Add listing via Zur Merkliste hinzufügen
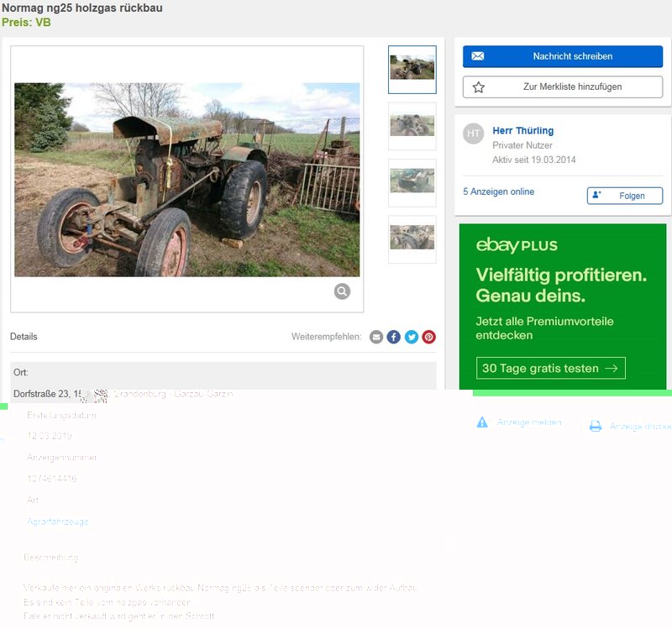Screen dimensions: 672x629 [562, 86]
